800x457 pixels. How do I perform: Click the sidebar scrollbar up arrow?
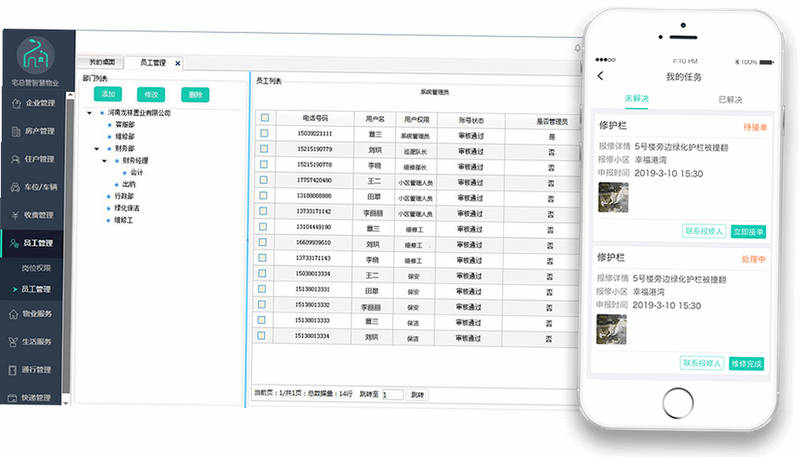point(70,95)
